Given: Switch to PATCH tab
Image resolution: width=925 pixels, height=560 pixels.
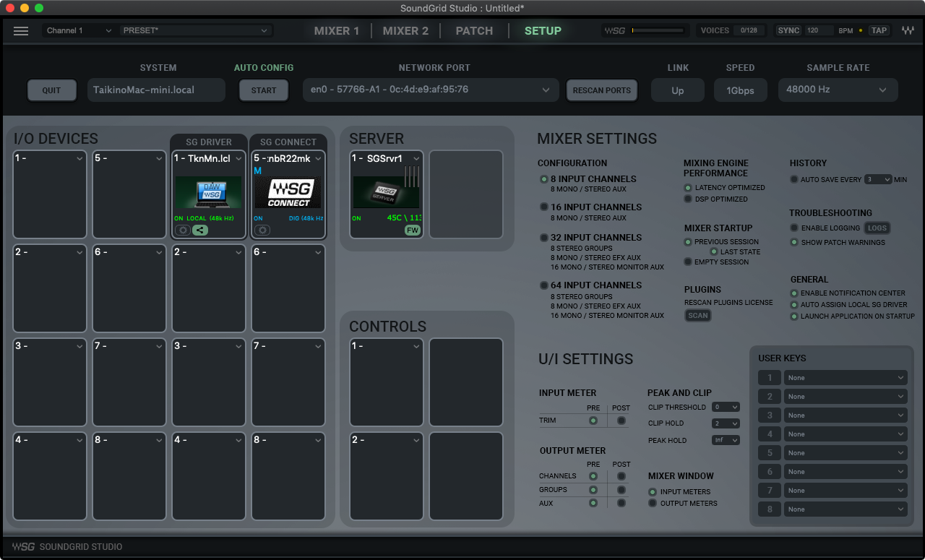Looking at the screenshot, I should [474, 30].
